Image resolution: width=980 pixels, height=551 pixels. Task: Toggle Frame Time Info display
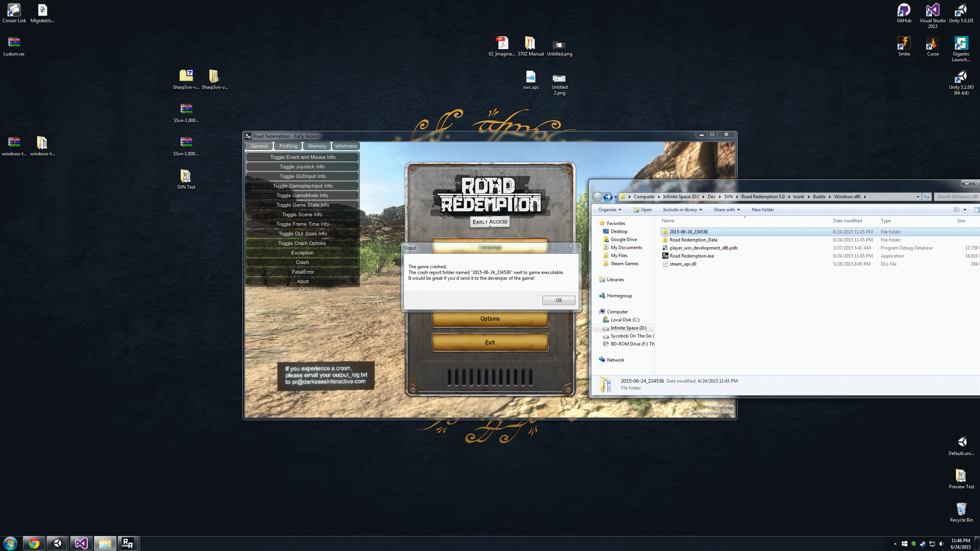coord(302,224)
